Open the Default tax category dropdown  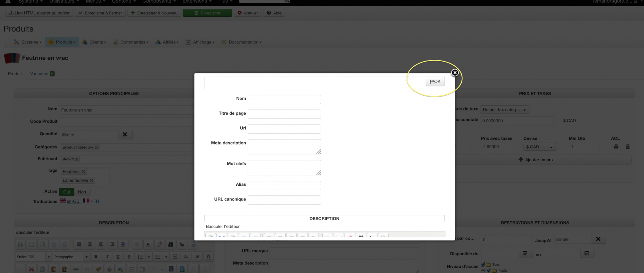(x=505, y=110)
